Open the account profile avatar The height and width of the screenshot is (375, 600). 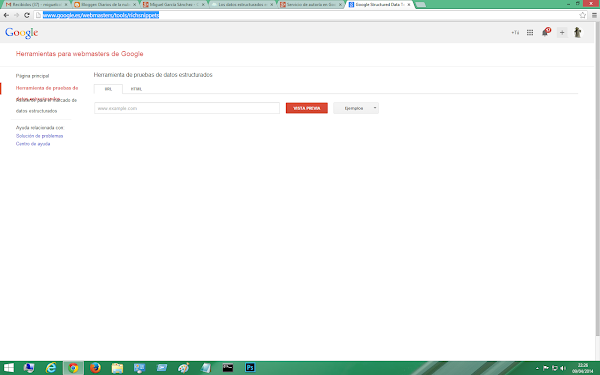click(577, 32)
